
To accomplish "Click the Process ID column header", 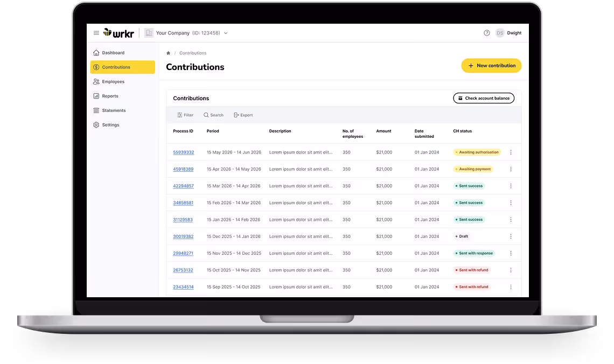I will point(183,131).
